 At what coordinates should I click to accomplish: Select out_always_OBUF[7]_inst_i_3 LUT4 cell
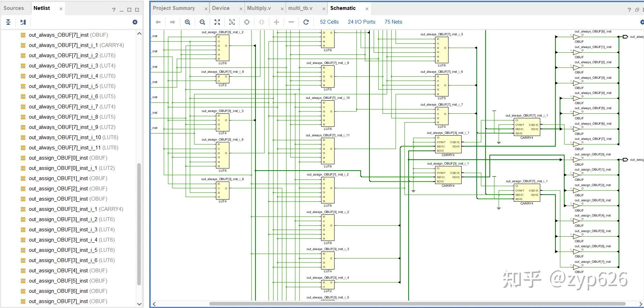click(68, 66)
